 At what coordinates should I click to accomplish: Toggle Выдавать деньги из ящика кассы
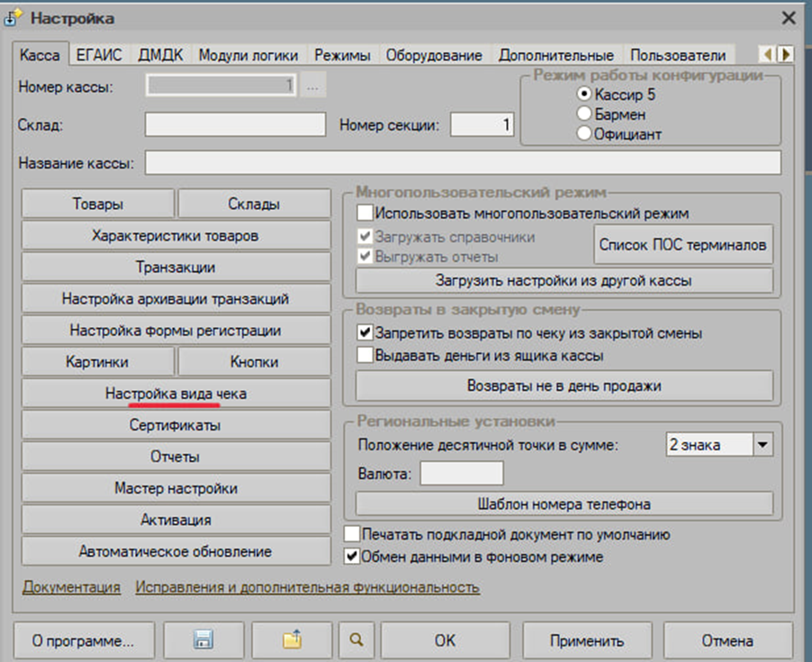(x=365, y=355)
